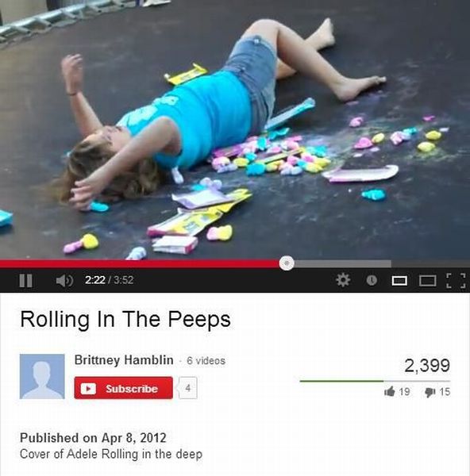Click the watch later clock icon
Image resolution: width=470 pixels, height=476 pixels.
[372, 280]
